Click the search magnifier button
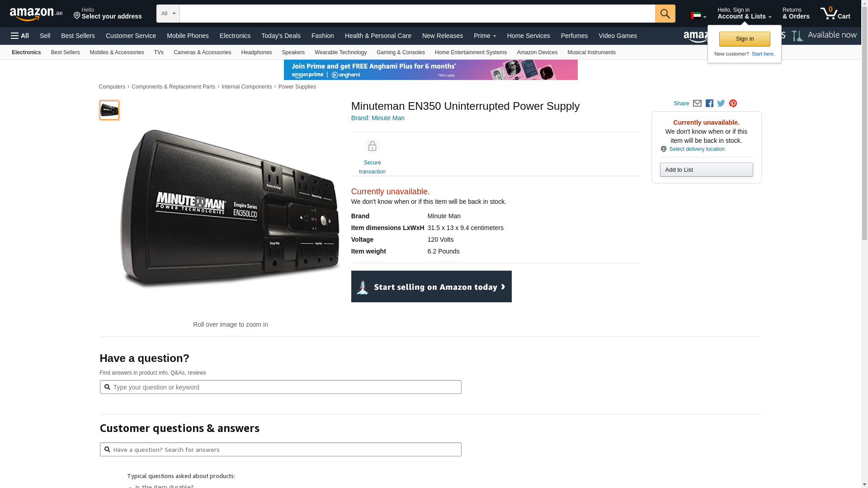This screenshot has height=488, width=868. pos(665,14)
